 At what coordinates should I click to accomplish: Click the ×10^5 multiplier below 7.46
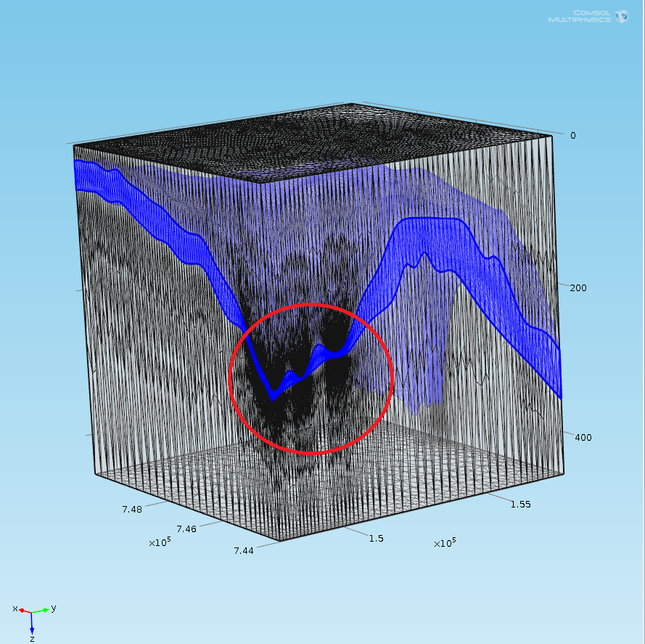click(x=159, y=542)
